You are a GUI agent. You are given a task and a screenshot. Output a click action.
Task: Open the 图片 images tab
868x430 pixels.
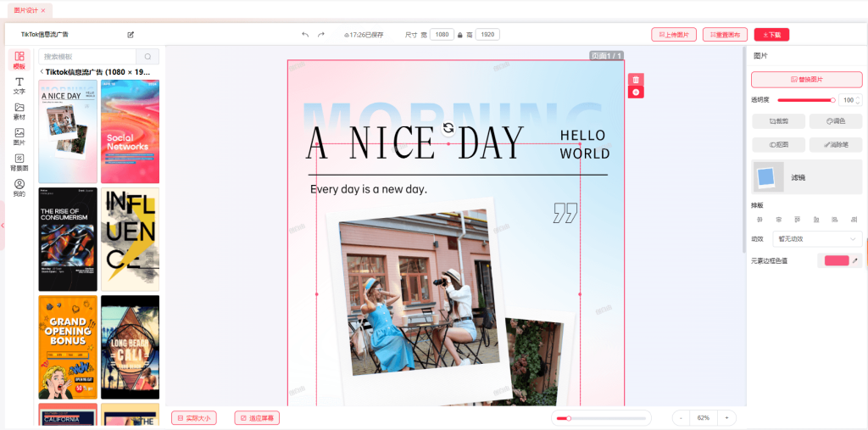click(19, 137)
